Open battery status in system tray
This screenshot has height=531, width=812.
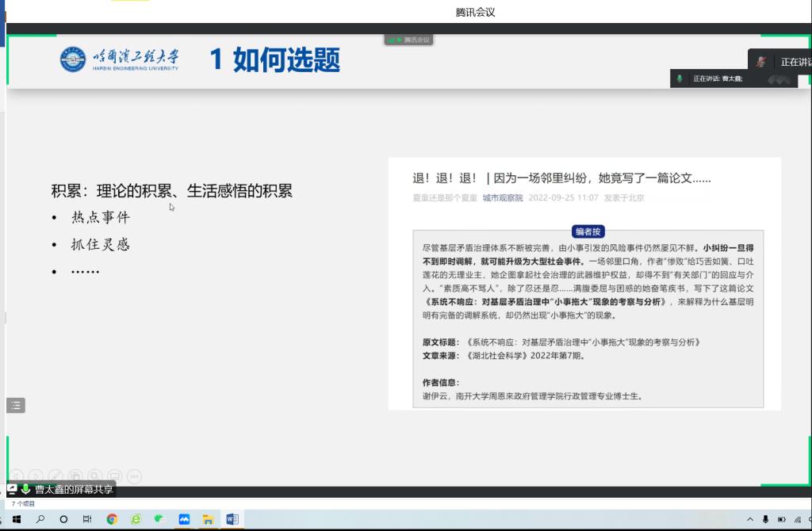(781, 520)
